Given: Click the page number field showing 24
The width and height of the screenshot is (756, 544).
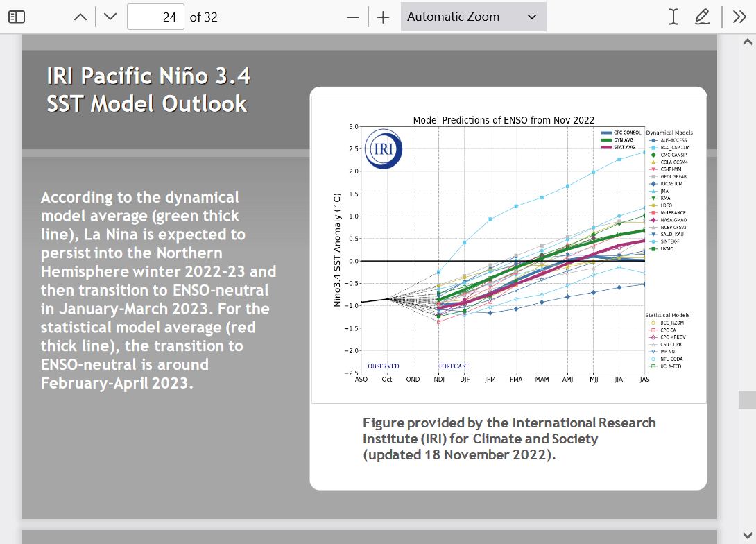Looking at the screenshot, I should point(156,17).
